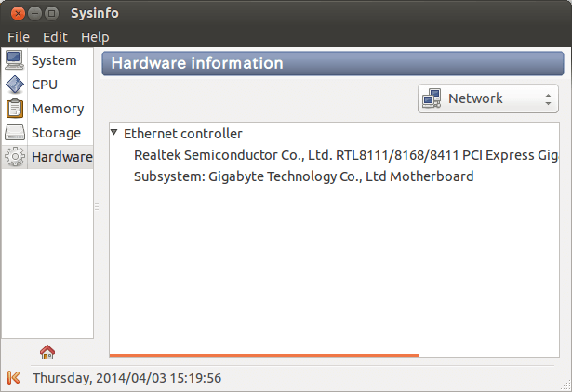This screenshot has height=392, width=572.
Task: Open the System section monitor icon
Action: pyautogui.click(x=14, y=60)
